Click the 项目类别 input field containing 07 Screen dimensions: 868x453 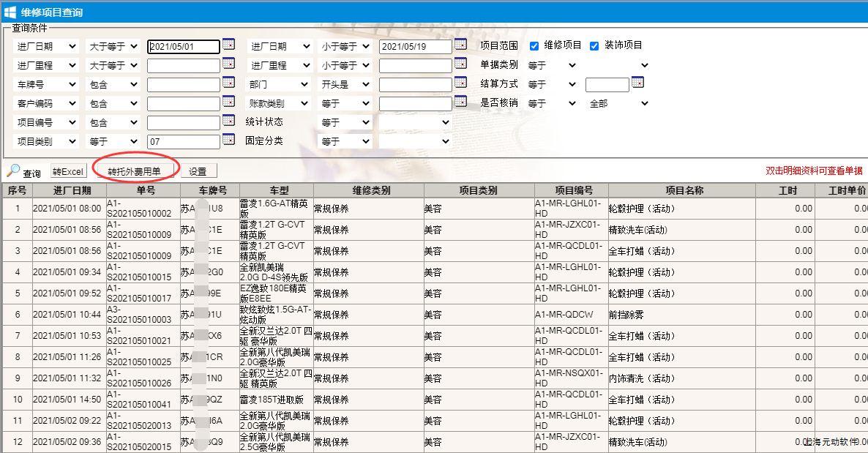[x=183, y=141]
